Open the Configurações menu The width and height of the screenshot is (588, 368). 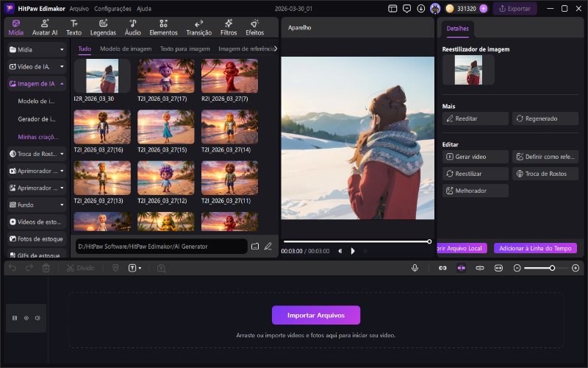pyautogui.click(x=112, y=9)
